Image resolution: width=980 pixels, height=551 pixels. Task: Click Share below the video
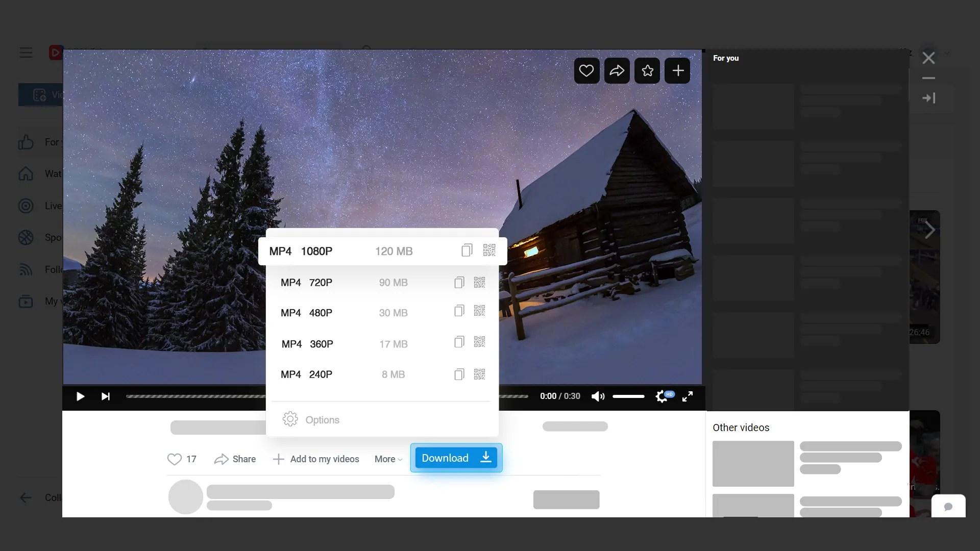[x=235, y=459]
